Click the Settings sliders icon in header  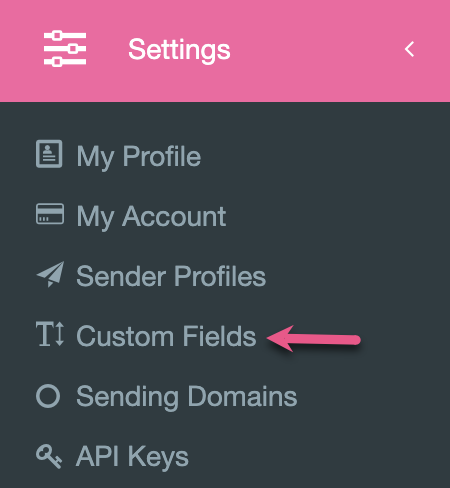point(65,49)
